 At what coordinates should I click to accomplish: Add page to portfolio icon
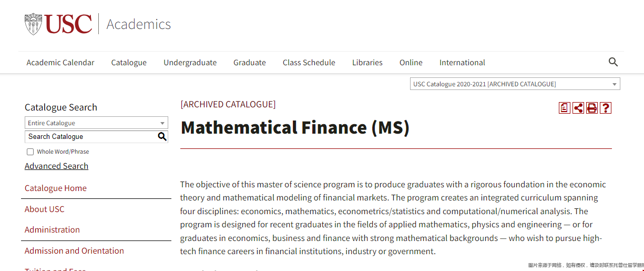(565, 108)
